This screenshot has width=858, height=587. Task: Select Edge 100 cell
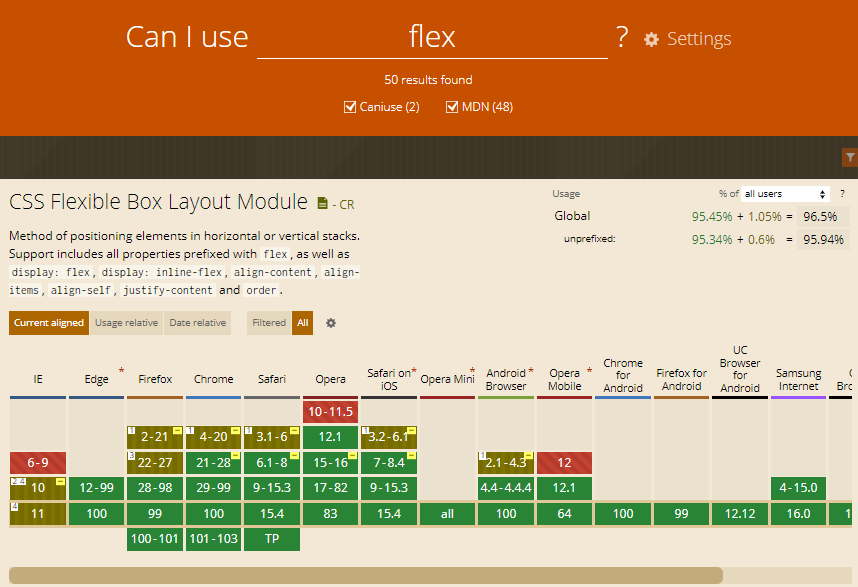[x=96, y=514]
